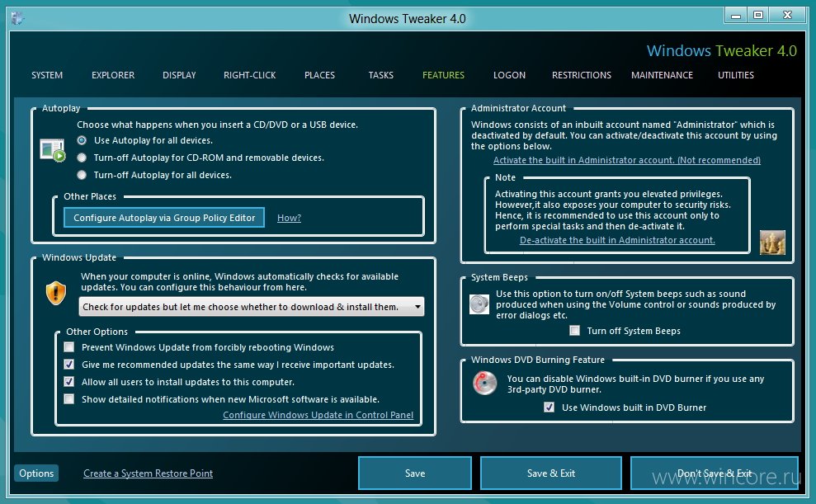Switch to the SYSTEM tab
The height and width of the screenshot is (504, 816).
coord(47,75)
